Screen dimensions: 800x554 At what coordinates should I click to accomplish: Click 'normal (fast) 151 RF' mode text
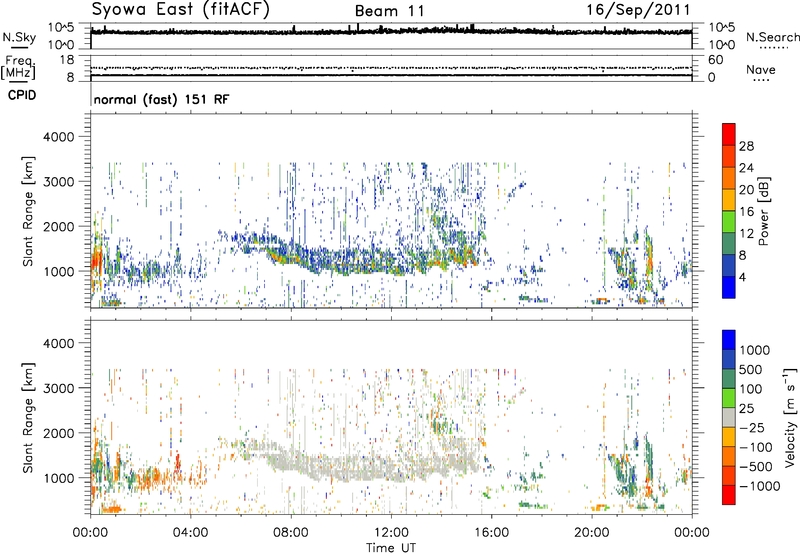point(162,99)
